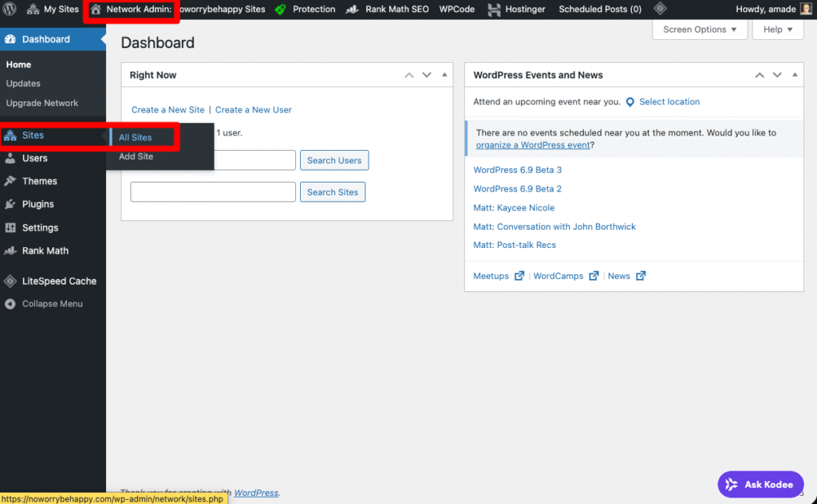The width and height of the screenshot is (817, 504).
Task: Toggle the Right Now panel collapse triangle
Action: point(444,75)
